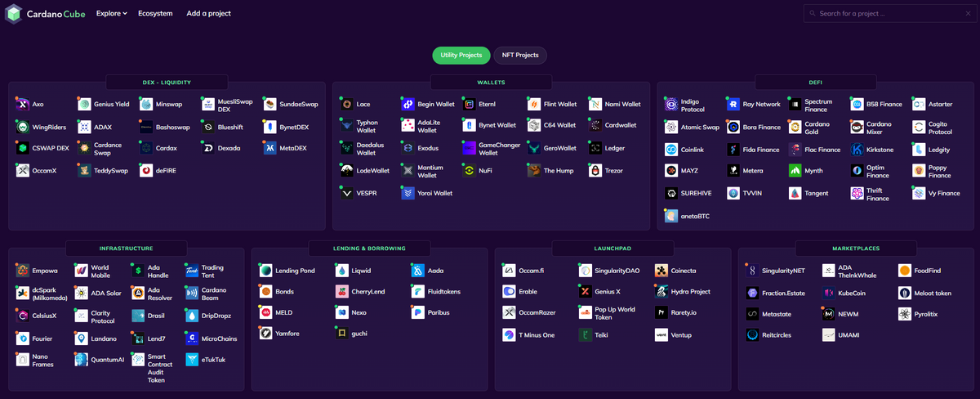Click the Liqwid project icon
Screen dimensions: 980x399
341,270
